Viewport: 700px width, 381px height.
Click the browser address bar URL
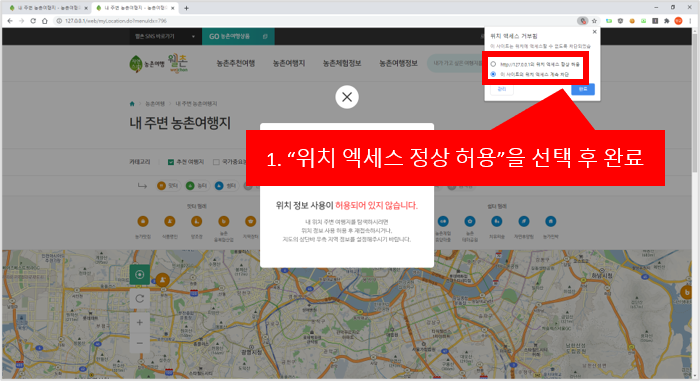pyautogui.click(x=116, y=21)
